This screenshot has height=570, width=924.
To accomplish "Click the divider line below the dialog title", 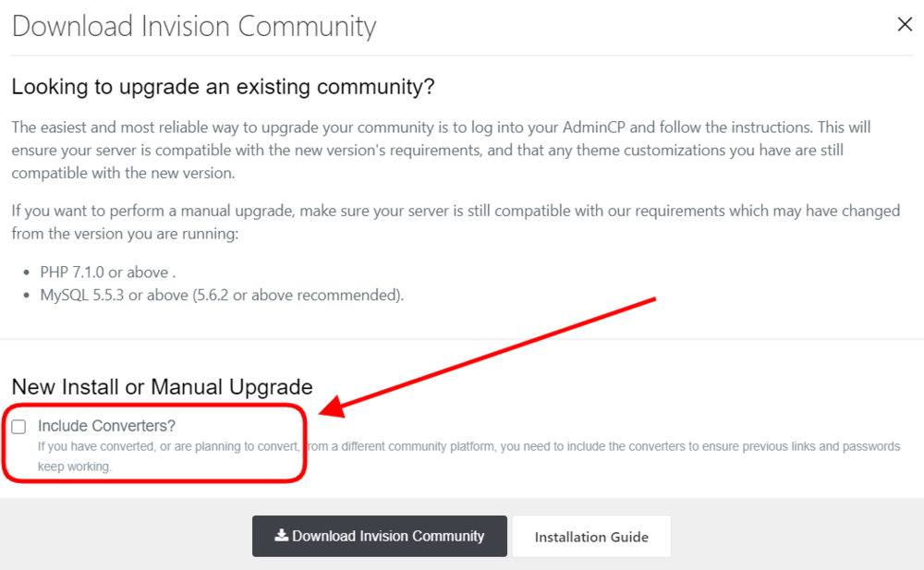I will tap(462, 55).
